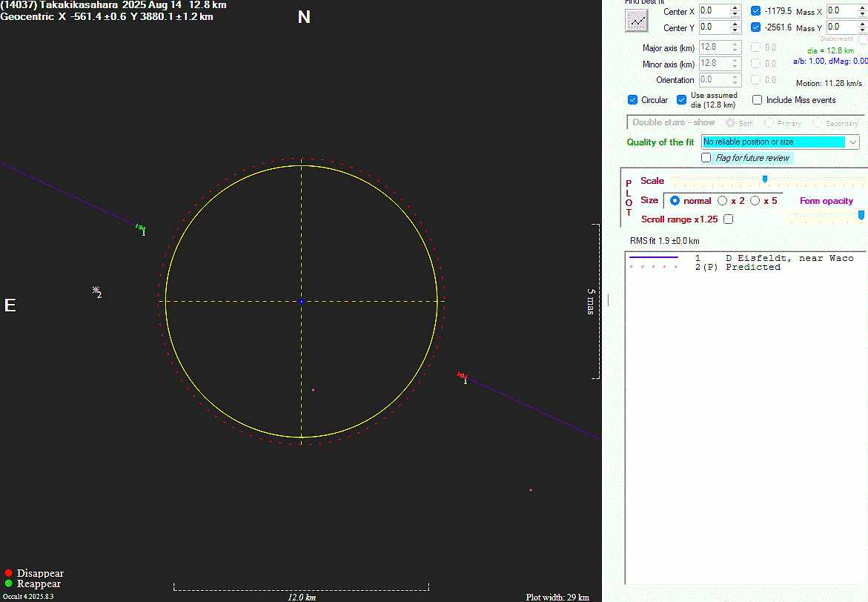
Task: Click the RMS fit 1.9 ±0.0 km text
Action: click(x=664, y=241)
